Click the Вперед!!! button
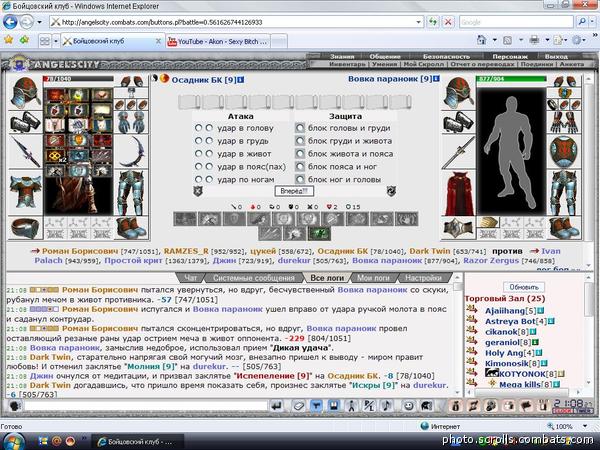Viewport: 600px width, 450px height. (x=294, y=191)
